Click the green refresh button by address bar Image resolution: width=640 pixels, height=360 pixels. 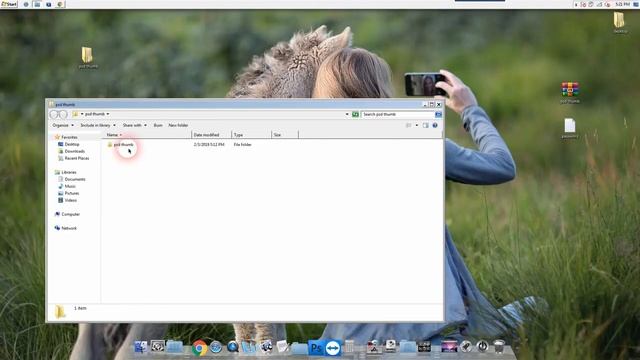click(355, 114)
